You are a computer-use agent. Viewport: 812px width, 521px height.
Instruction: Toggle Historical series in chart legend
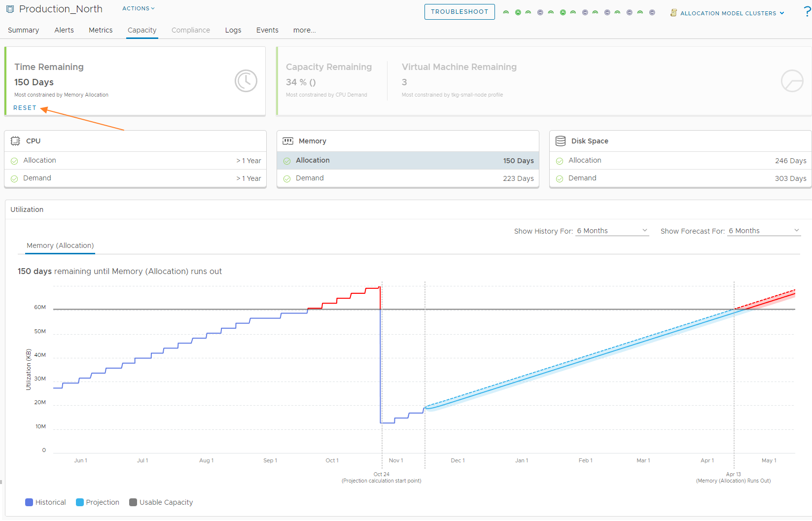[29, 502]
